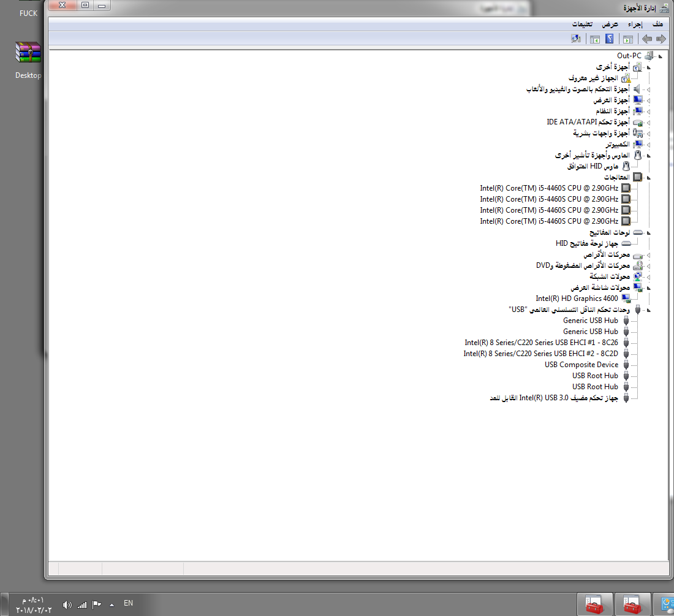The image size is (674, 616).
Task: Click the human interface devices icon (أجهزة واجهات بشرية)
Action: 638,133
